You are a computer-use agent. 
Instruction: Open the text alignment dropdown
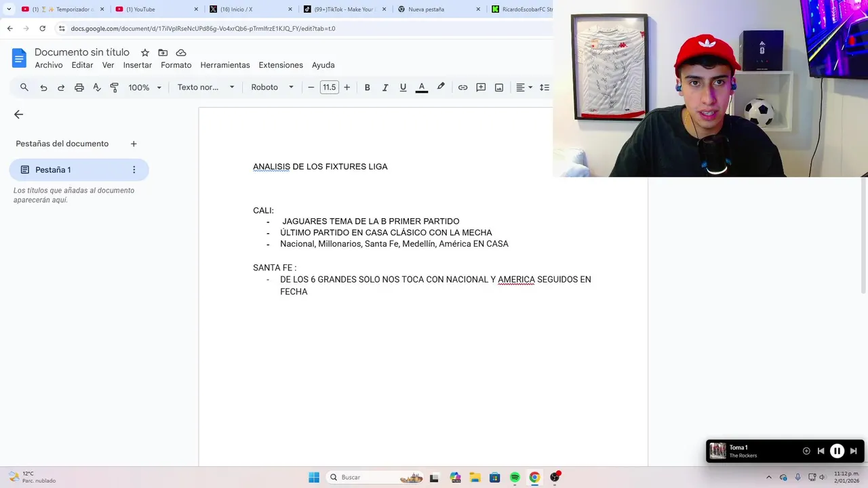(524, 87)
